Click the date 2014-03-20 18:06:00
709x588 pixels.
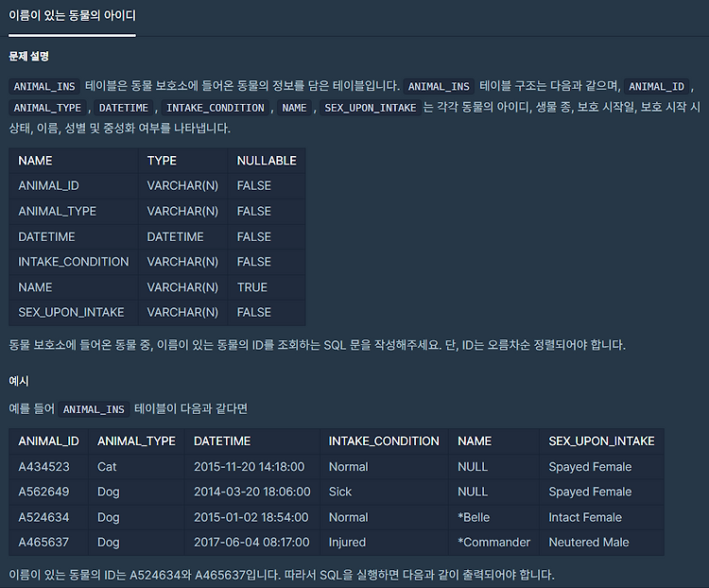[x=252, y=492]
